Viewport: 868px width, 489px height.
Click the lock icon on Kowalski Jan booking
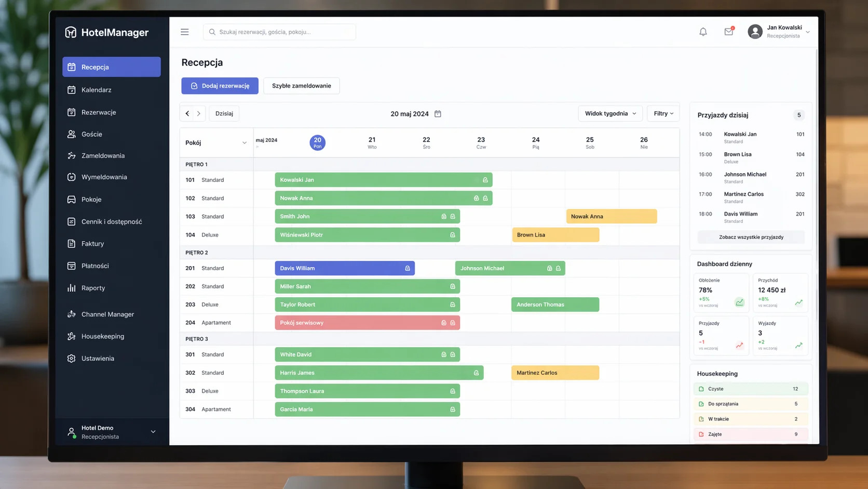coord(485,180)
